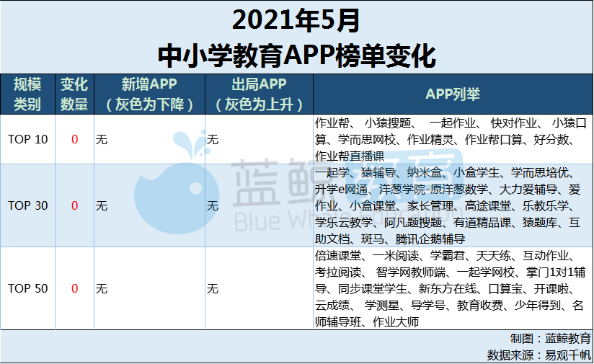594x364 pixels.
Task: Click the 规模类别 column header
Action: [x=28, y=94]
